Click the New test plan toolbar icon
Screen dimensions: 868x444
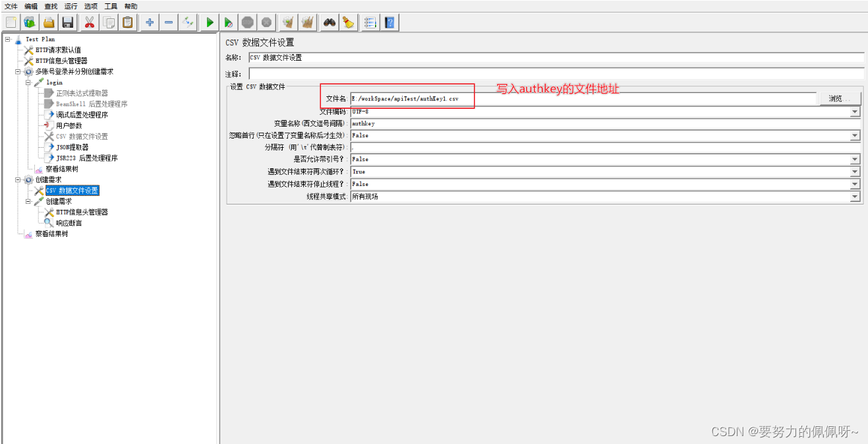point(11,22)
